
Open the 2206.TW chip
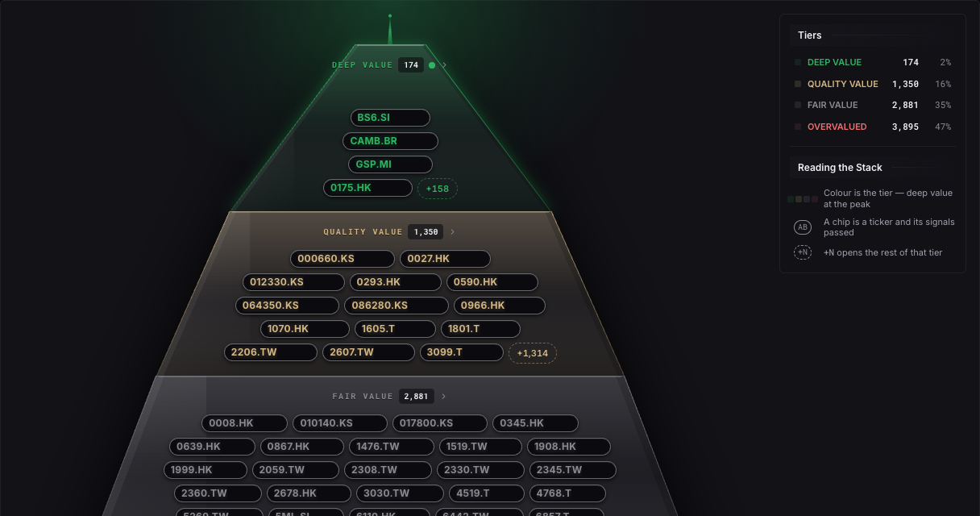(271, 352)
